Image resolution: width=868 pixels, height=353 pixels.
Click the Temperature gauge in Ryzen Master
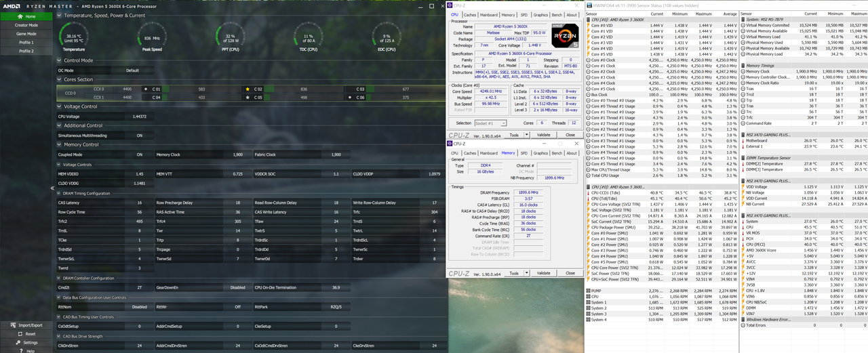click(x=73, y=37)
